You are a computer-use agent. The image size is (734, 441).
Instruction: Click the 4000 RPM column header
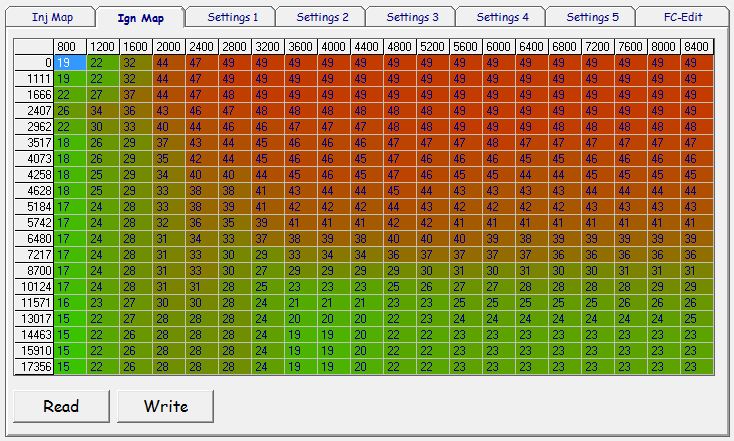333,47
